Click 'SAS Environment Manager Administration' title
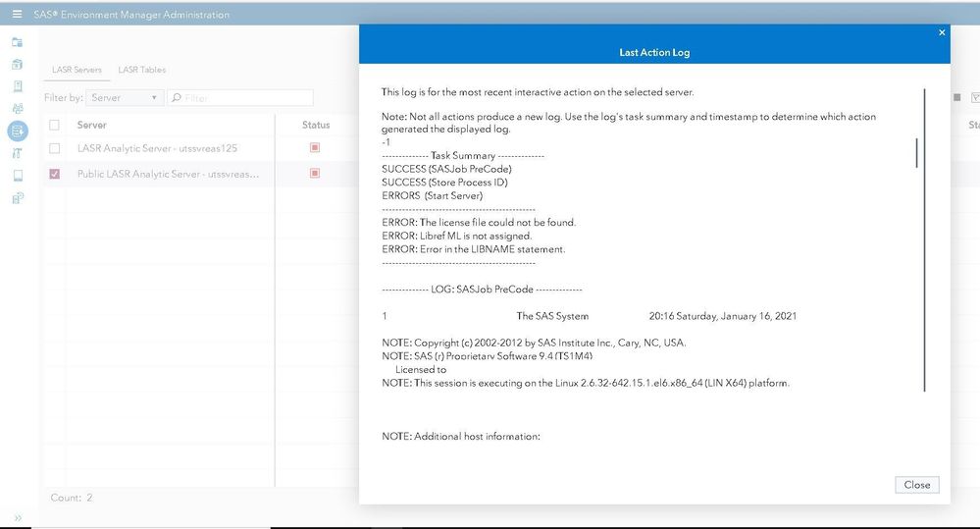 131,15
